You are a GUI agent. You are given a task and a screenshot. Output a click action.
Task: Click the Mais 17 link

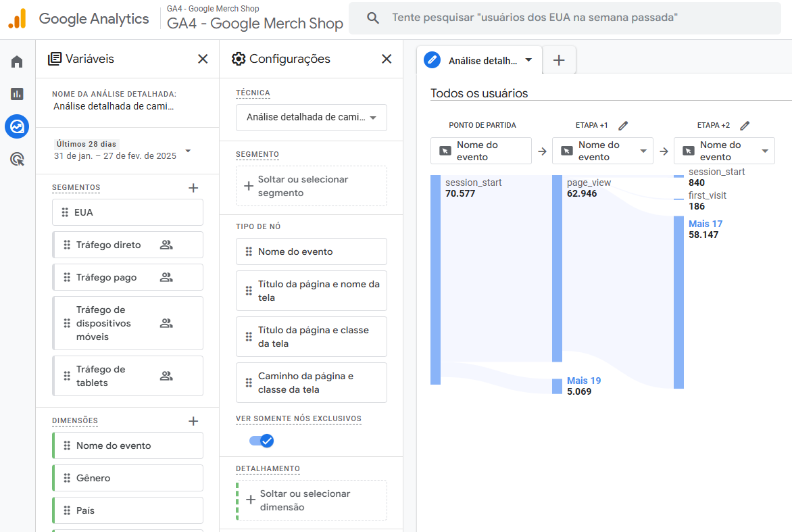pyautogui.click(x=706, y=224)
